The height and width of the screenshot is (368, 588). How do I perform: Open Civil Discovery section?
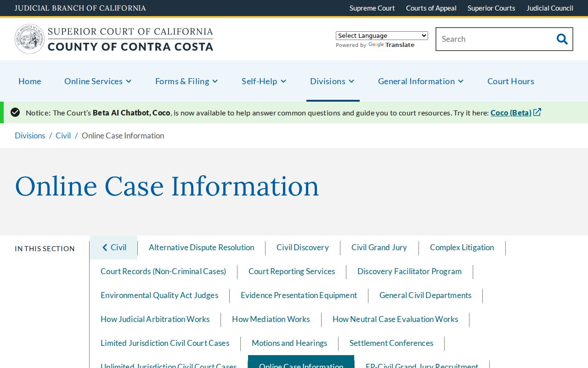tap(303, 247)
